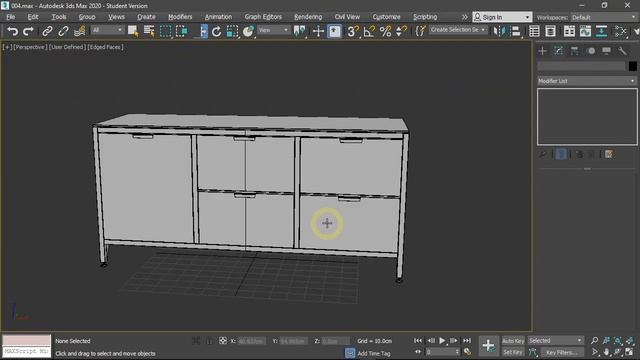Click Select and Manipulate crosshair icon
This screenshot has height=360, width=640.
(x=318, y=31)
